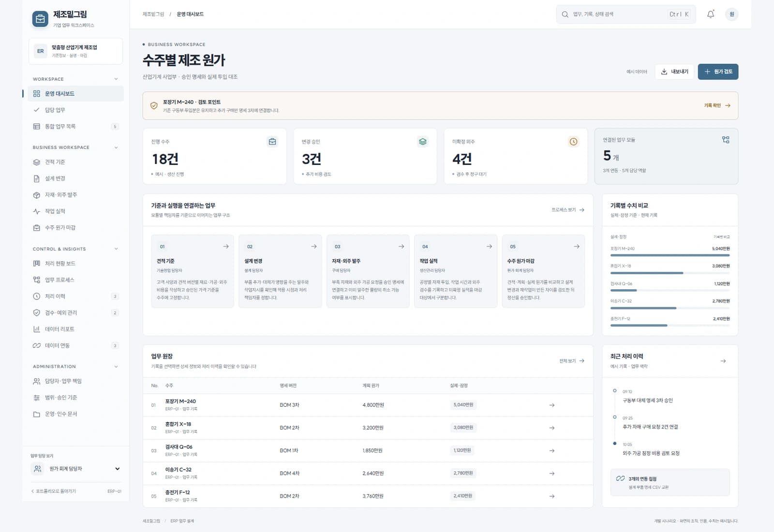Select 자재·외주 발주 in the sidebar
Image resolution: width=774 pixels, height=532 pixels.
(x=76, y=195)
